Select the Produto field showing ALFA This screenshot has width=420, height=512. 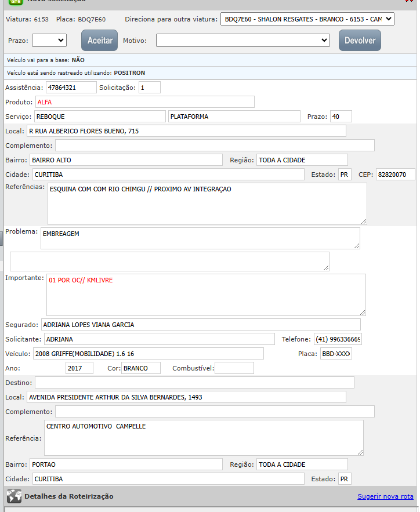[144, 102]
